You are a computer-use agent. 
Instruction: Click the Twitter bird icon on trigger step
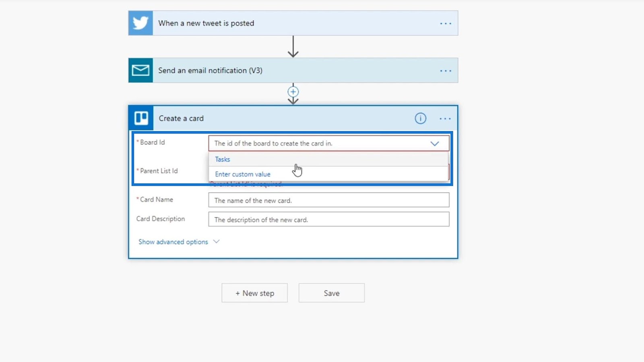point(140,23)
